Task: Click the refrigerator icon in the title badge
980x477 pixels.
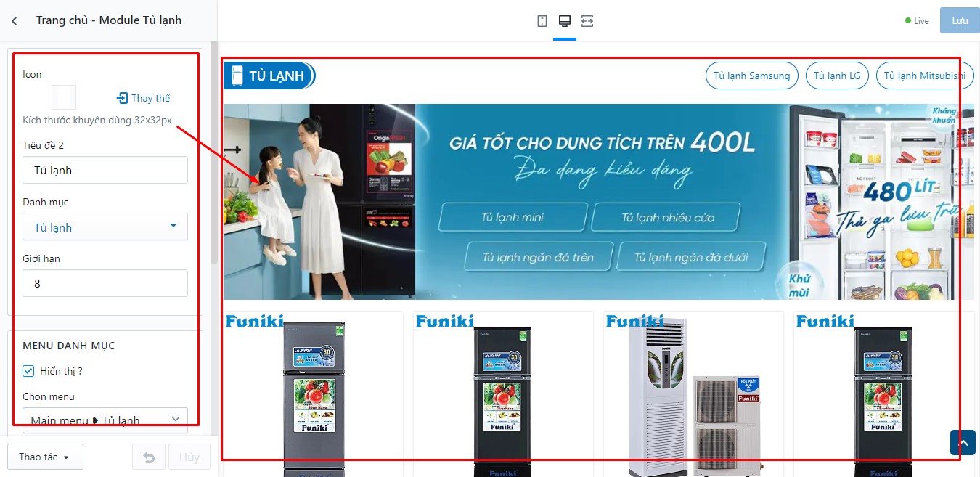Action: (237, 76)
